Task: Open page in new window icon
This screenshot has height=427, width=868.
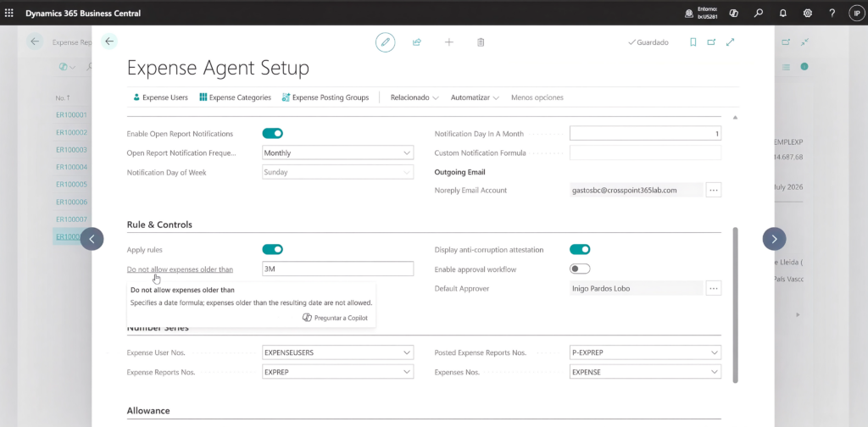Action: (x=711, y=42)
